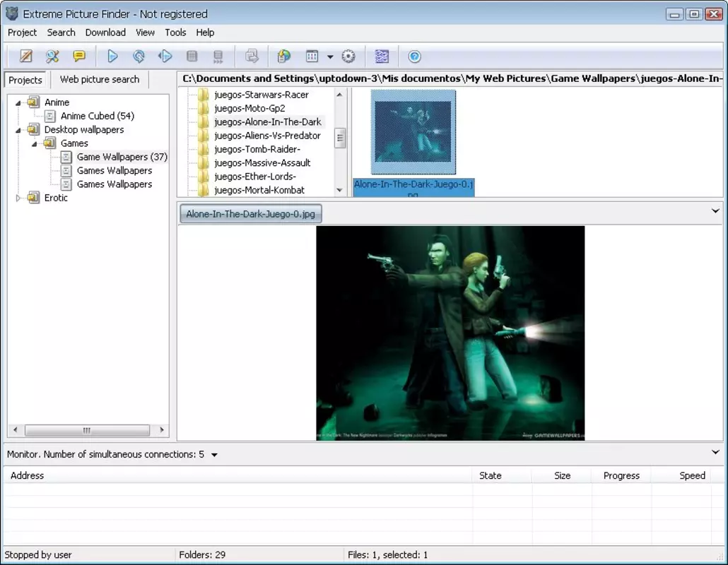
Task: Select juegos-Starwars-Racer folder
Action: 262,95
